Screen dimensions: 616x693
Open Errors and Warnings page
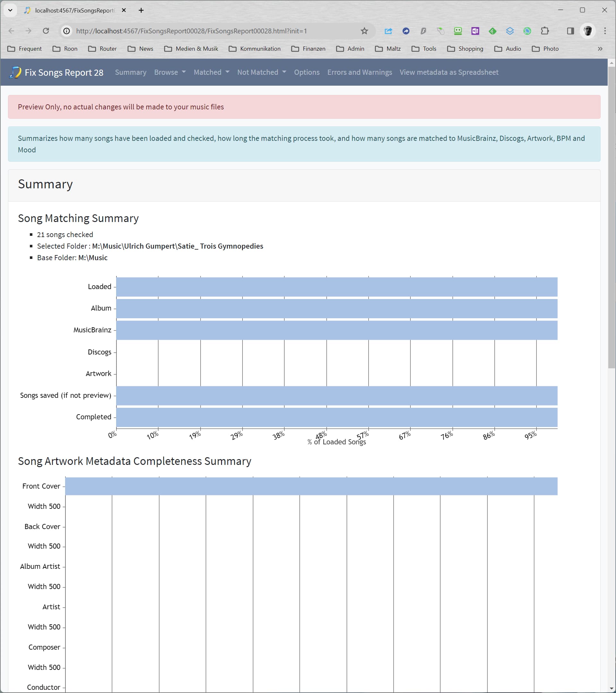(359, 72)
